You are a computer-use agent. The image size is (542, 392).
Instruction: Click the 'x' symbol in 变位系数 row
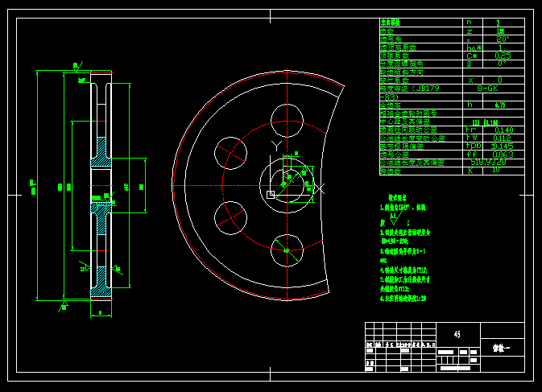[470, 80]
